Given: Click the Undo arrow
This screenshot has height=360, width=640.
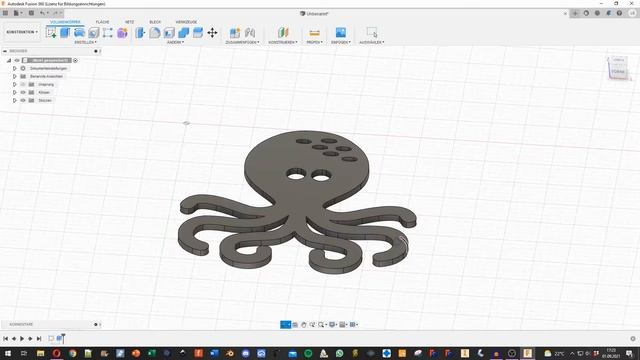Looking at the screenshot, I should [42, 13].
